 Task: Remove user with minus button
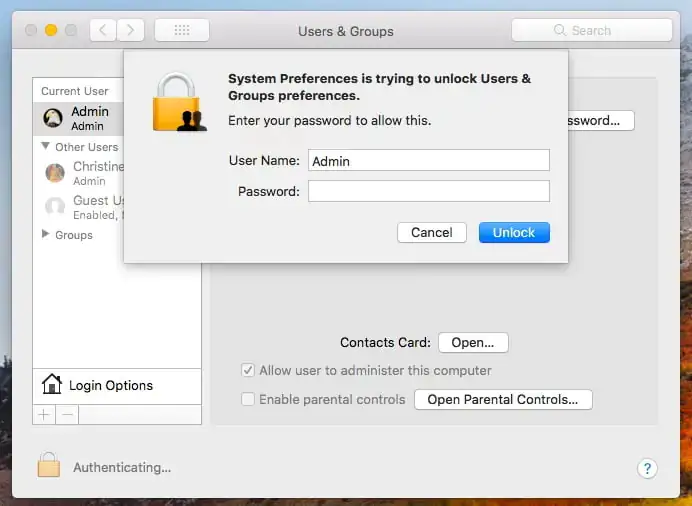tap(68, 415)
